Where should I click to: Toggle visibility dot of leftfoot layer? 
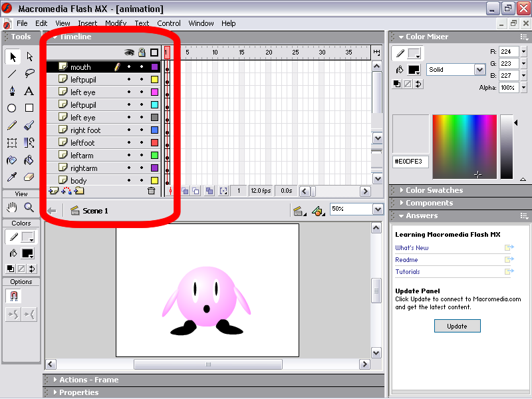pos(129,143)
